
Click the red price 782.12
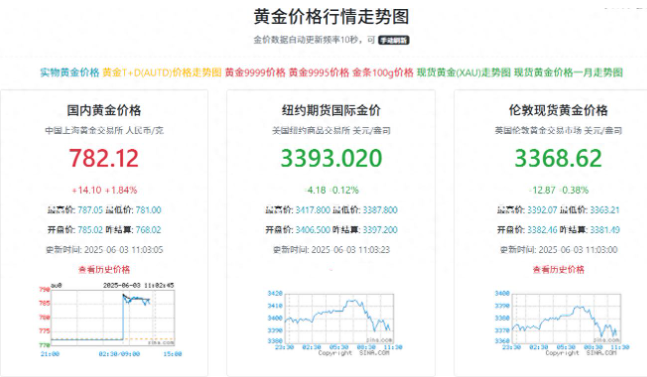click(104, 158)
